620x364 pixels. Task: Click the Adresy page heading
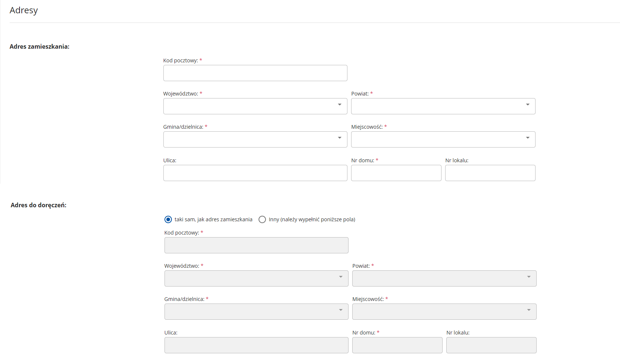coord(24,10)
